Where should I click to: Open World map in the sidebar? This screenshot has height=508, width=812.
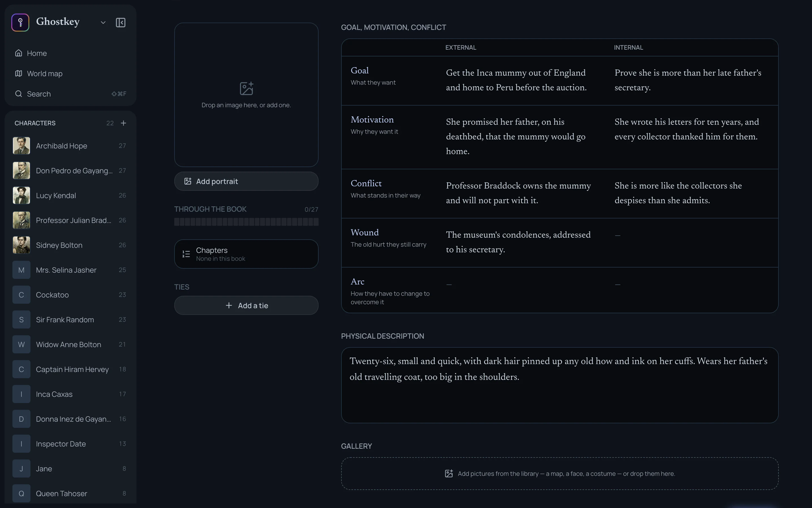(70, 74)
